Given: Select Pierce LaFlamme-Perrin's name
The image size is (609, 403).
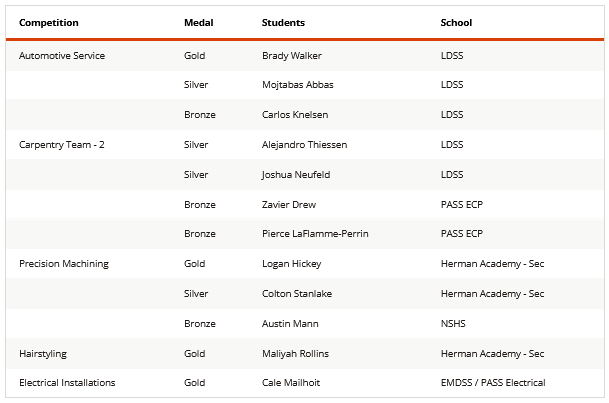Looking at the screenshot, I should point(315,234).
